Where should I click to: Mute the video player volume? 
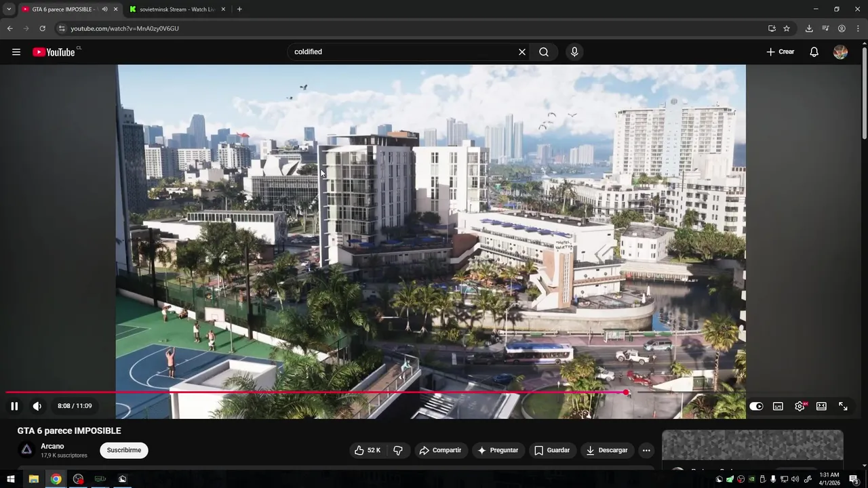coord(37,406)
